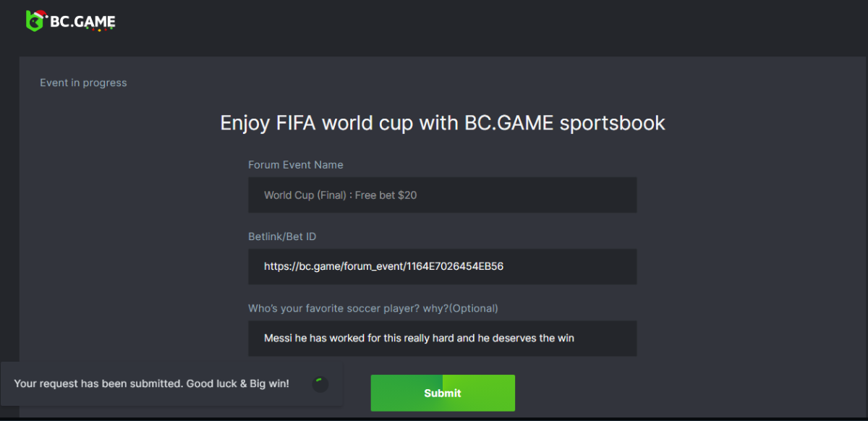
Task: Click the BC.GAME wordmark text
Action: pos(82,21)
